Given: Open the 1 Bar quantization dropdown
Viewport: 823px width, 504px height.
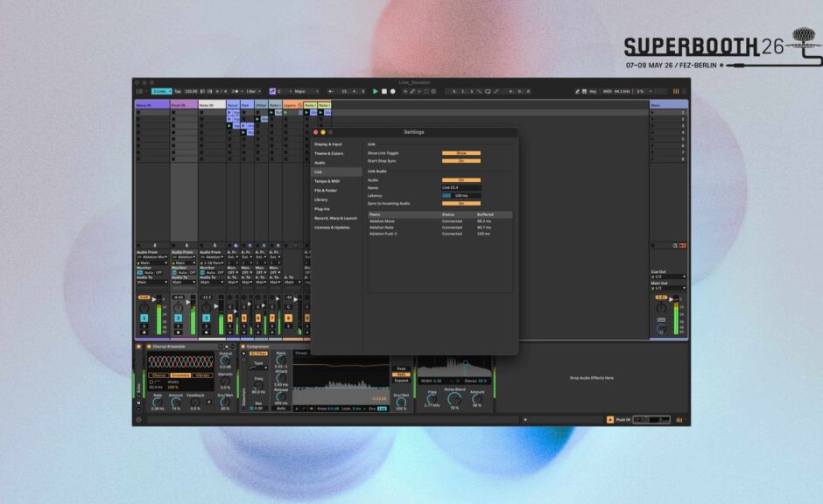Looking at the screenshot, I should point(254,91).
